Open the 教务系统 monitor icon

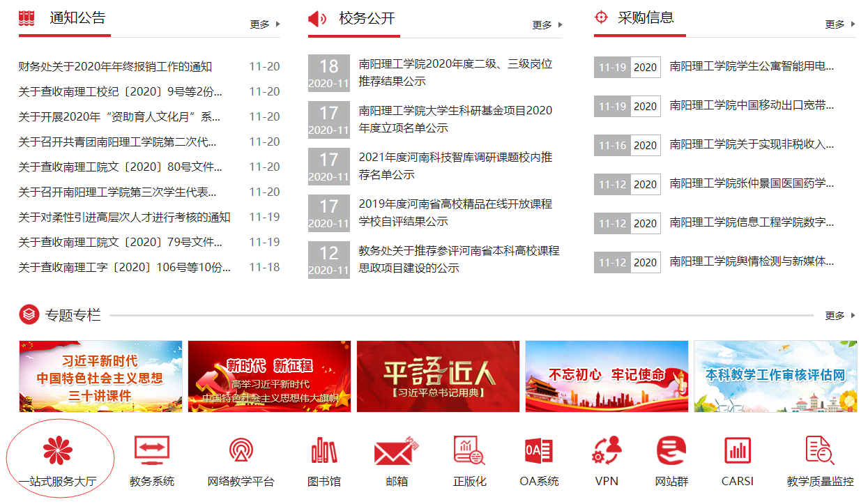(151, 451)
